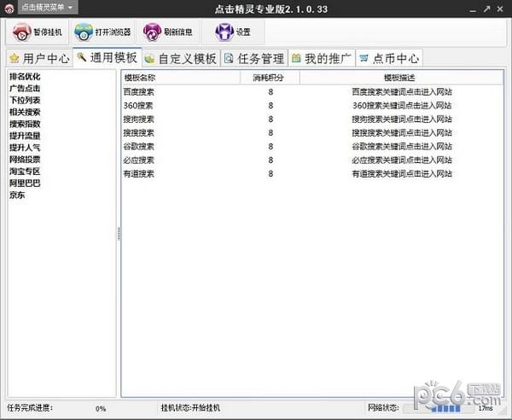Image resolution: width=512 pixels, height=420 pixels.
Task: Click the splitter handle between the panels
Action: click(x=119, y=234)
